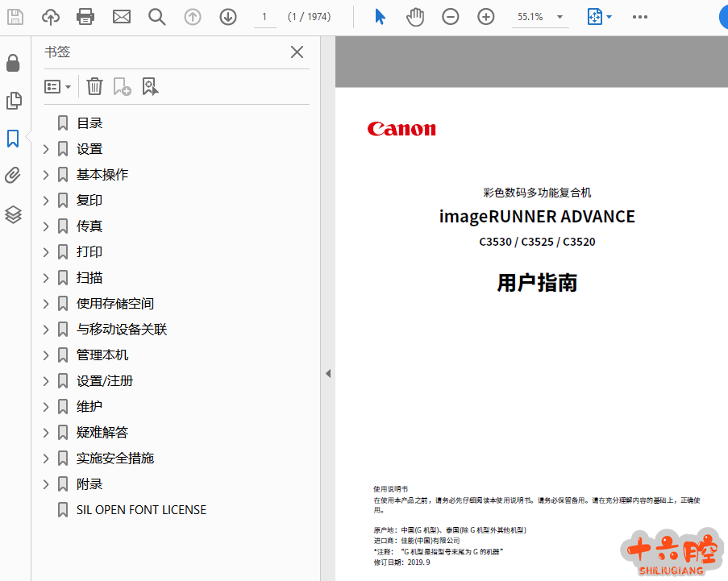Zoom out with minus button
The width and height of the screenshot is (728, 581).
pos(451,17)
